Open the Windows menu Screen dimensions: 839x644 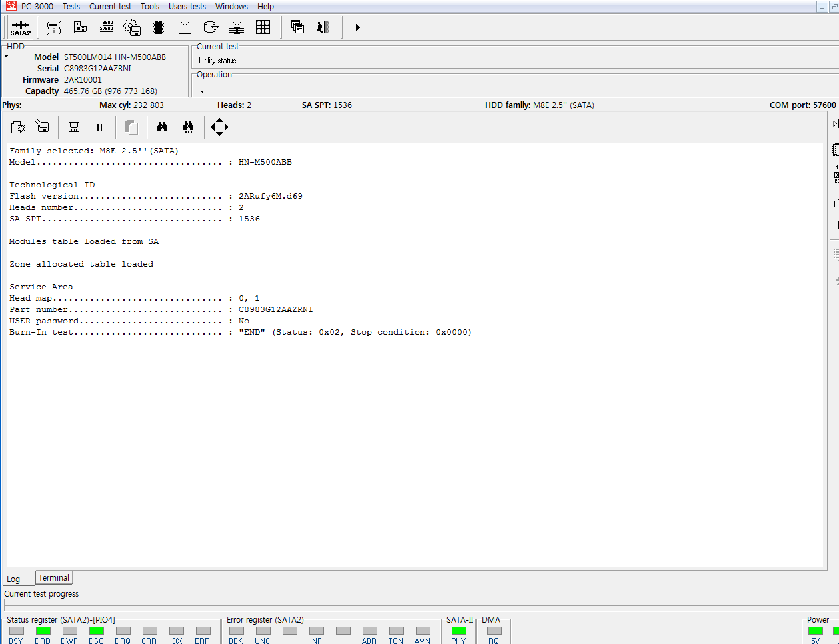(x=231, y=6)
